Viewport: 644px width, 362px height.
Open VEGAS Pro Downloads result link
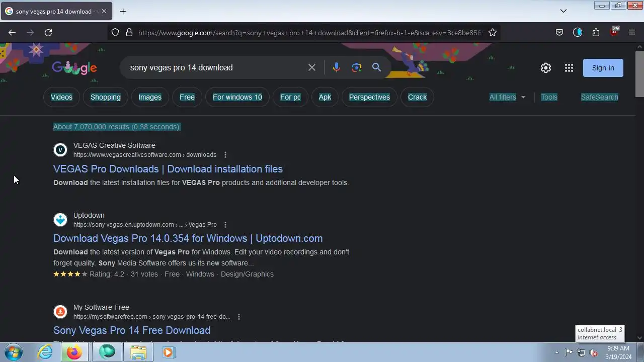point(168,169)
